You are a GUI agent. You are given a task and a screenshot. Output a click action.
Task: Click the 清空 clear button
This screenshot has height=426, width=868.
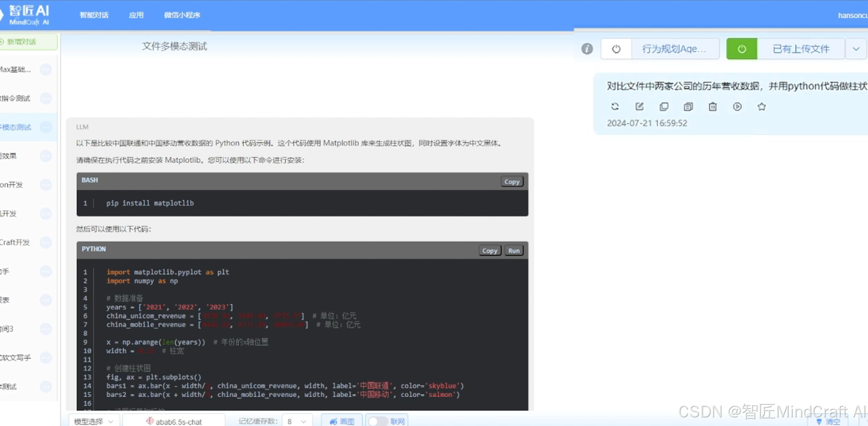(x=829, y=421)
